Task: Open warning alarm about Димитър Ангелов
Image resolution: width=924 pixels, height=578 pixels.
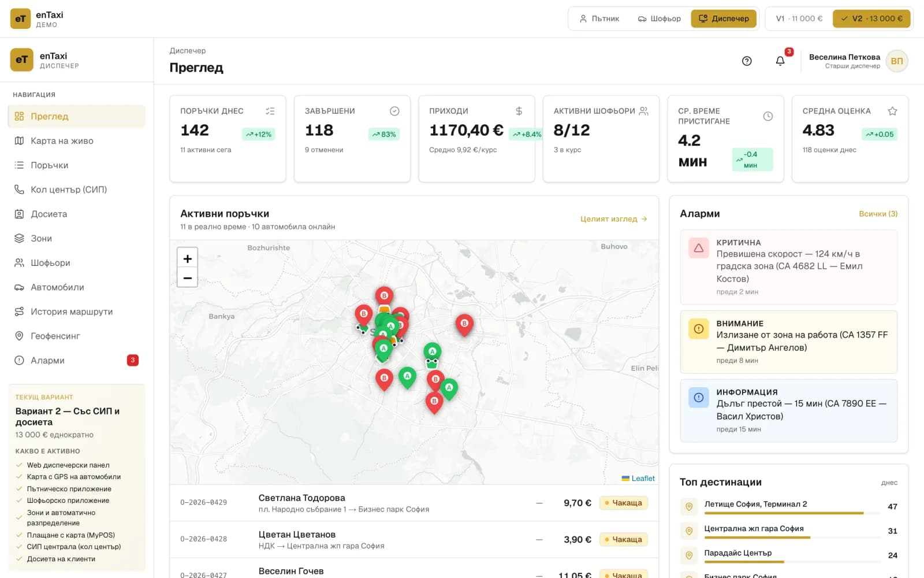Action: pyautogui.click(x=789, y=342)
